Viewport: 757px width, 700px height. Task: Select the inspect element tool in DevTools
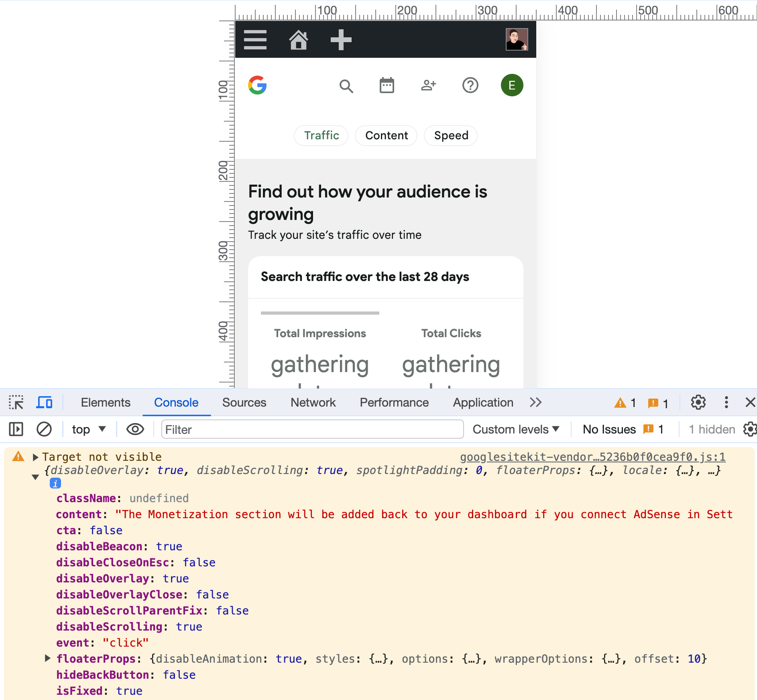pos(16,402)
